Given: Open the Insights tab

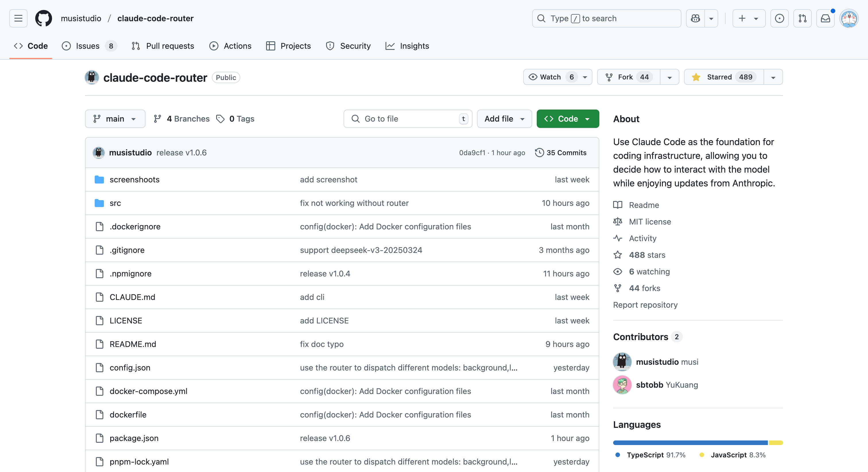Looking at the screenshot, I should 414,46.
